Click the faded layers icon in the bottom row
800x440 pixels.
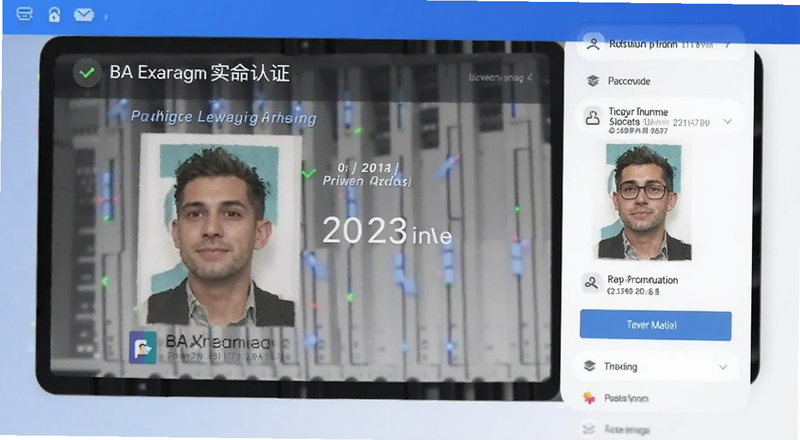(589, 428)
